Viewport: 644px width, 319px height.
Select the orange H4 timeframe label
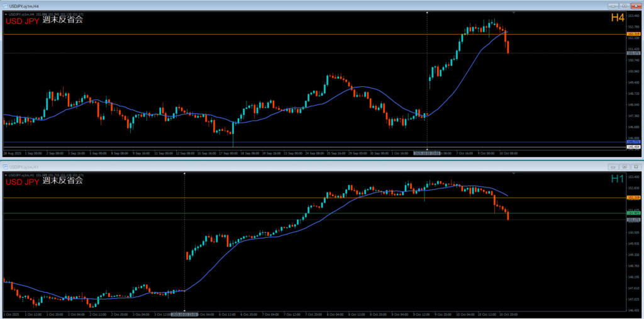(617, 18)
